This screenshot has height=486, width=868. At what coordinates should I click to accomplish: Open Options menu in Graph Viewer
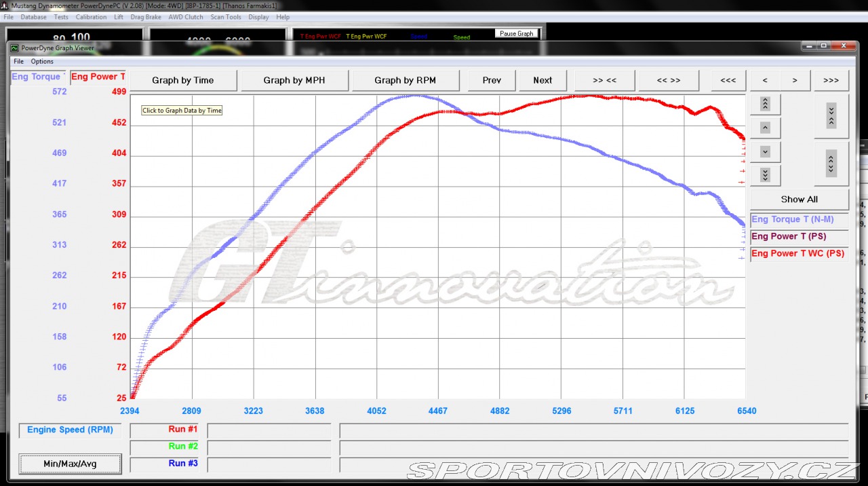pyautogui.click(x=42, y=62)
